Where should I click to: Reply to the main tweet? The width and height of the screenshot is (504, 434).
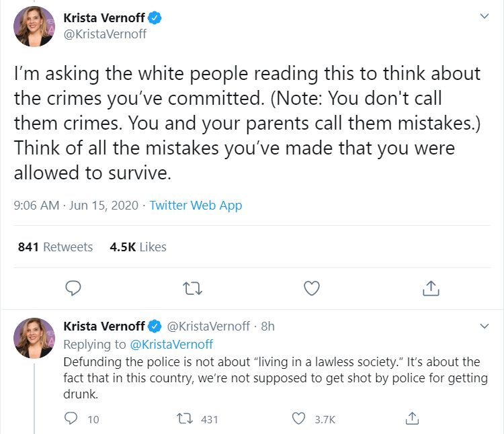pyautogui.click(x=73, y=288)
